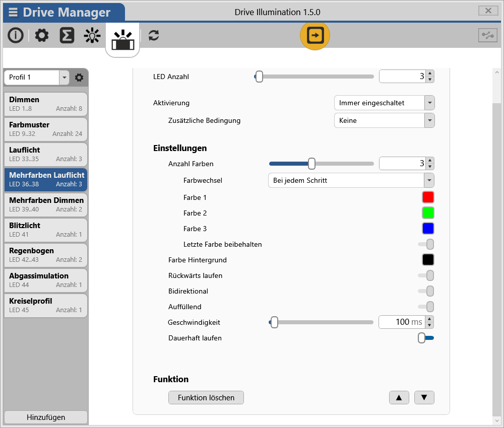This screenshot has height=428, width=504.
Task: Click the Funktion löschen button
Action: [206, 398]
